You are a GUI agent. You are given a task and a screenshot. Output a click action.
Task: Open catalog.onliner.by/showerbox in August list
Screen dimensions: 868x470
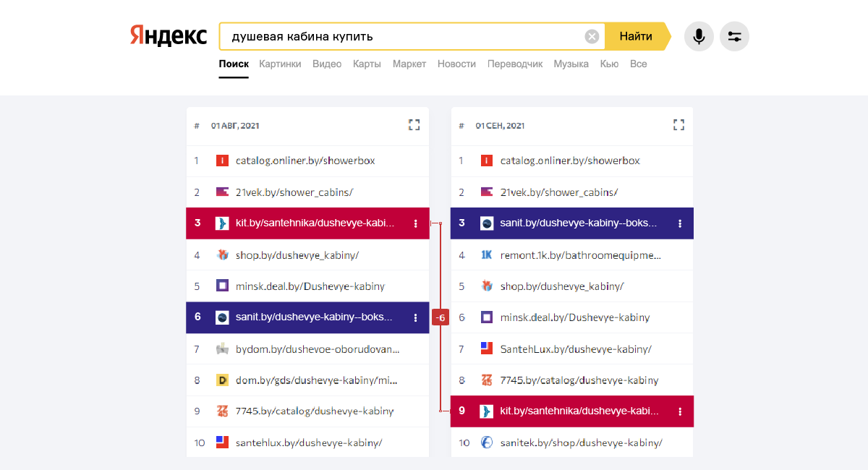coord(305,161)
